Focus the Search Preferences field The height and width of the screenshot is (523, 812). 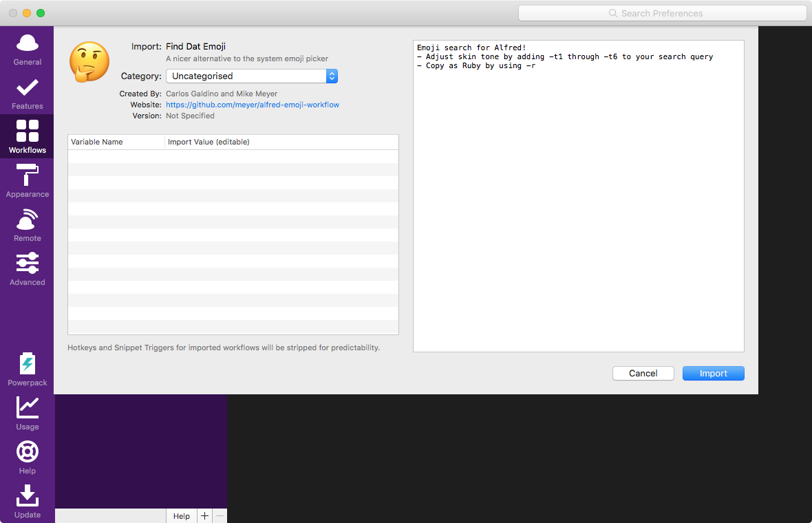click(x=663, y=14)
